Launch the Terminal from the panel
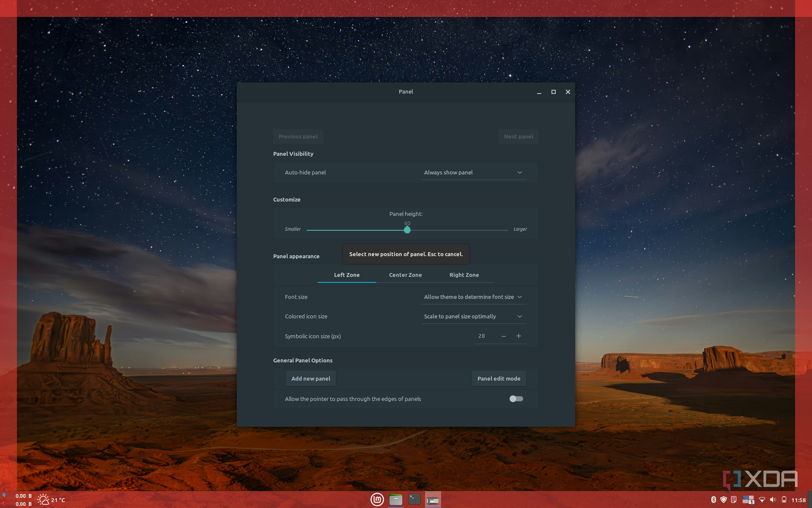Image resolution: width=812 pixels, height=508 pixels. pos(414,500)
